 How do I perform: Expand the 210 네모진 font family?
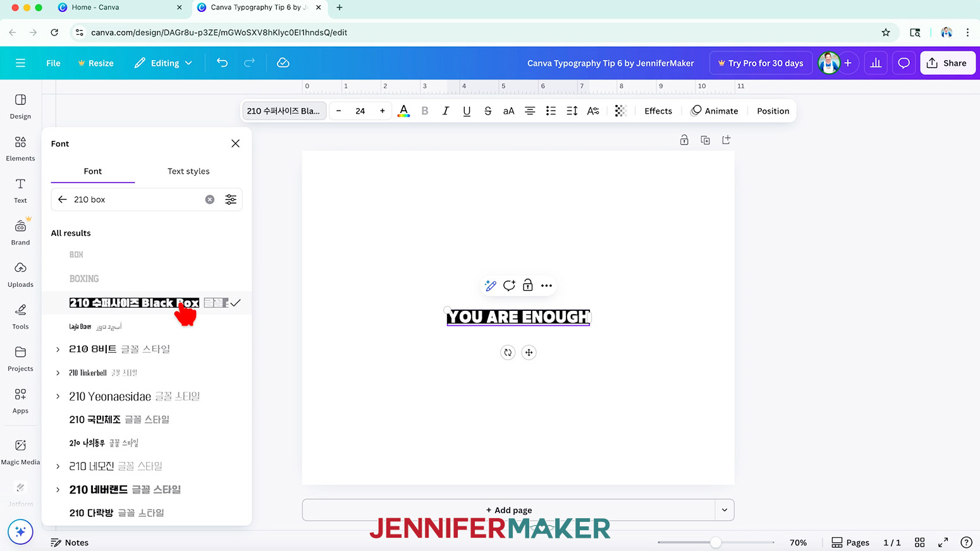[58, 466]
